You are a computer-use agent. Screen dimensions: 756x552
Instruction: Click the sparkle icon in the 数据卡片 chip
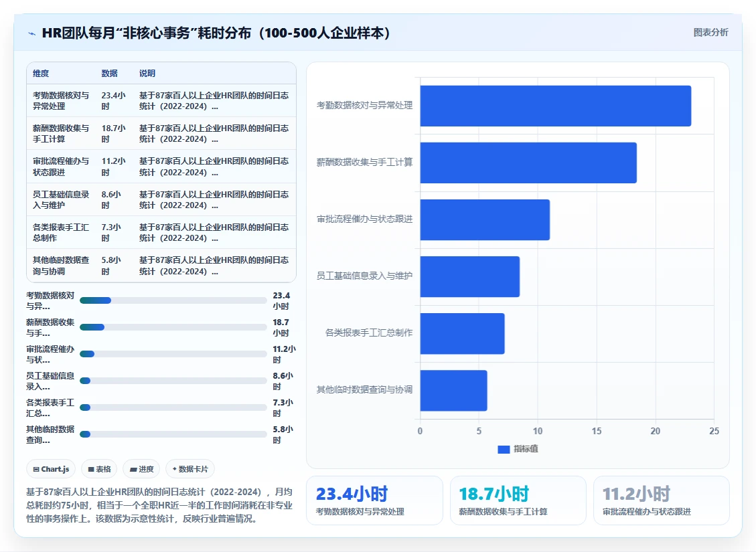175,469
